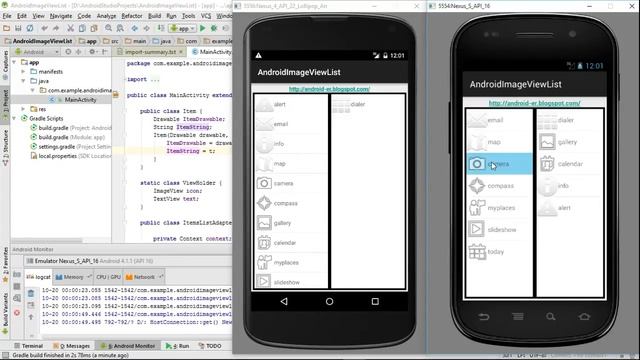The height and width of the screenshot is (360, 640).
Task: Switch to MainActivity editor tab
Action: pyautogui.click(x=211, y=52)
